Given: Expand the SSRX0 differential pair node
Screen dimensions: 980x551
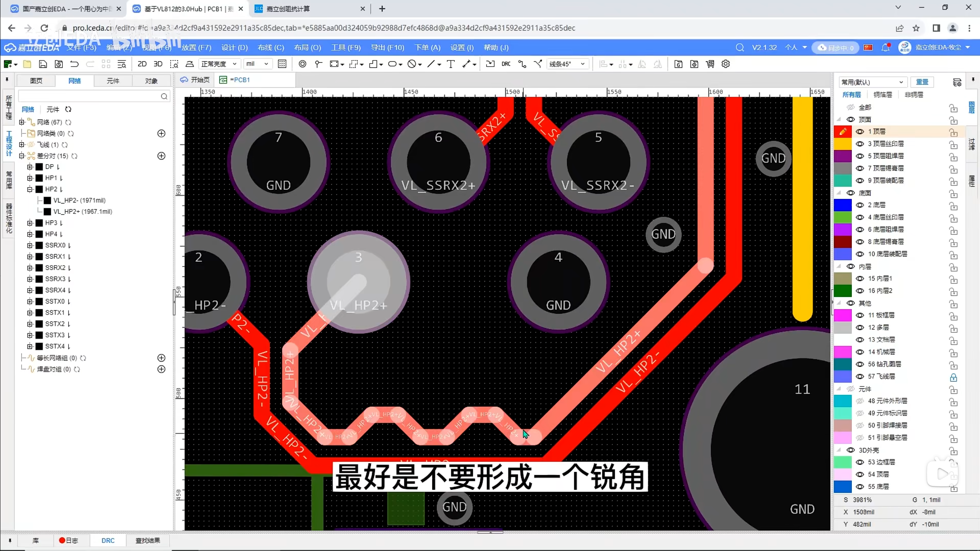Looking at the screenshot, I should point(30,245).
